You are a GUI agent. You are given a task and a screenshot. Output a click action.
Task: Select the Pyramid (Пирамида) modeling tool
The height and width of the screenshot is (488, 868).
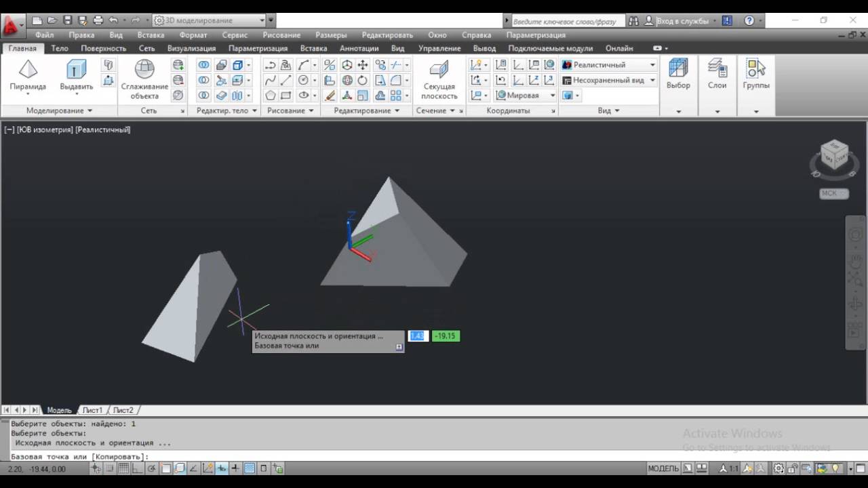(x=28, y=75)
